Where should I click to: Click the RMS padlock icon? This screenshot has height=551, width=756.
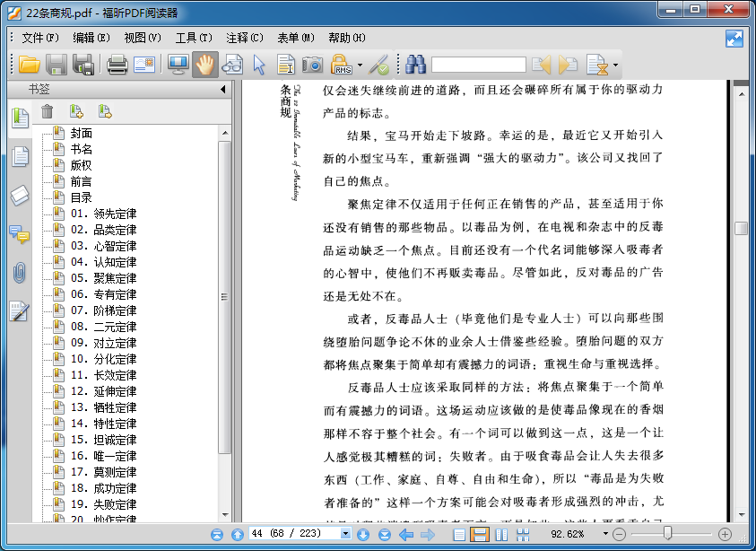pyautogui.click(x=342, y=65)
